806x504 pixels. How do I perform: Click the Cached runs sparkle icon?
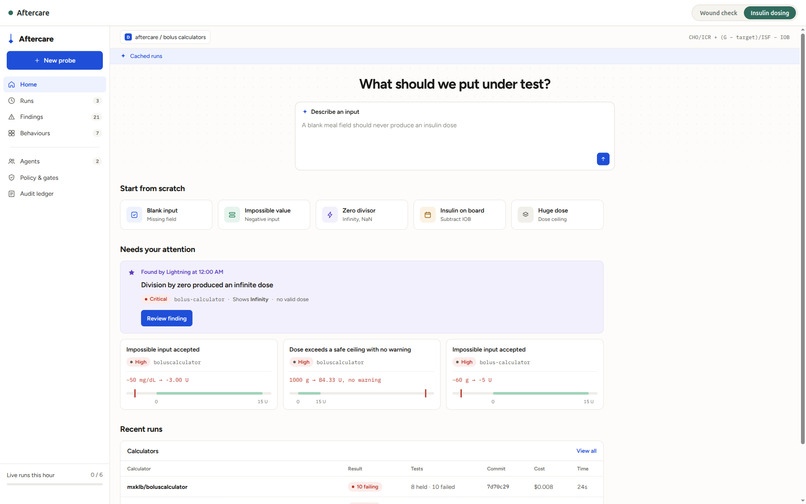pos(123,56)
